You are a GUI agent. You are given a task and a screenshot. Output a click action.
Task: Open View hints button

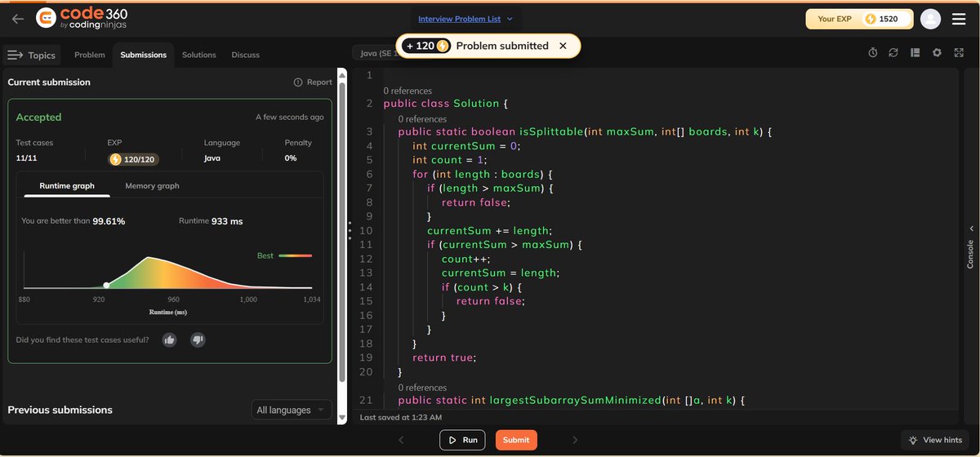point(935,440)
